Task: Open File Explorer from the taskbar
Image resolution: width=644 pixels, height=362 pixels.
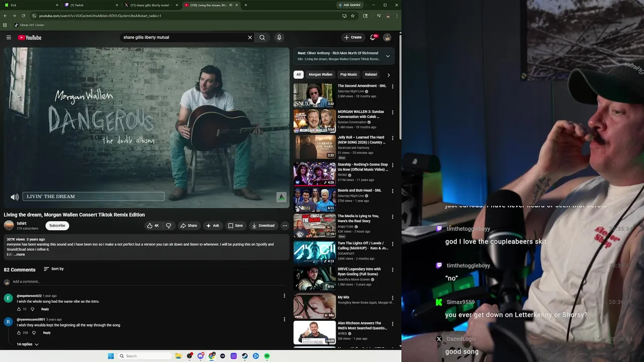Action: [x=178, y=356]
